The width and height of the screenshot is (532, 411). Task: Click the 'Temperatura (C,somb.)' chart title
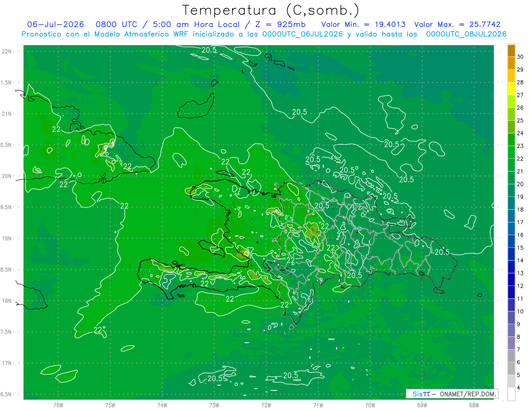coord(271,10)
